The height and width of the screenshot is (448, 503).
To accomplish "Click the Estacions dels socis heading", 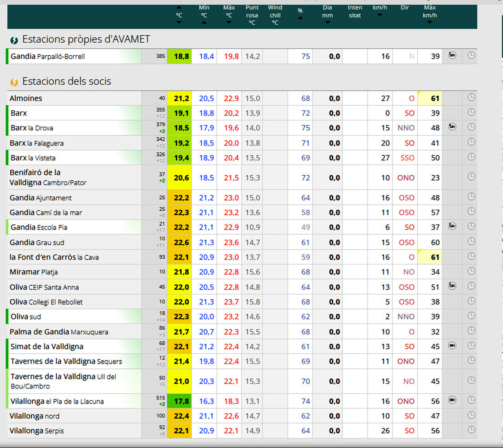I will 67,81.
